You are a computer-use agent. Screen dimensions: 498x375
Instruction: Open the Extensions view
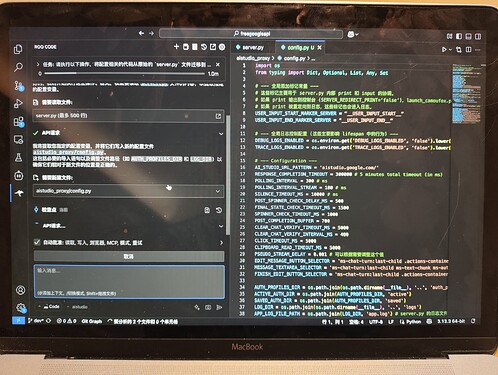[19, 122]
